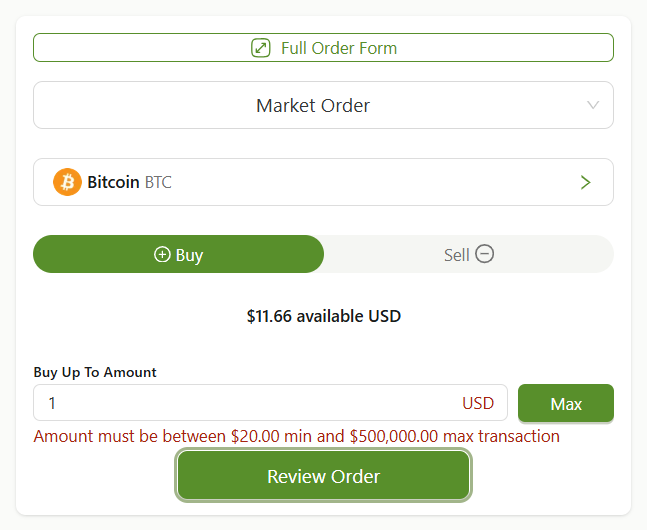Screen dimensions: 647x530
Task: Click the Max amount button
Action: click(566, 403)
